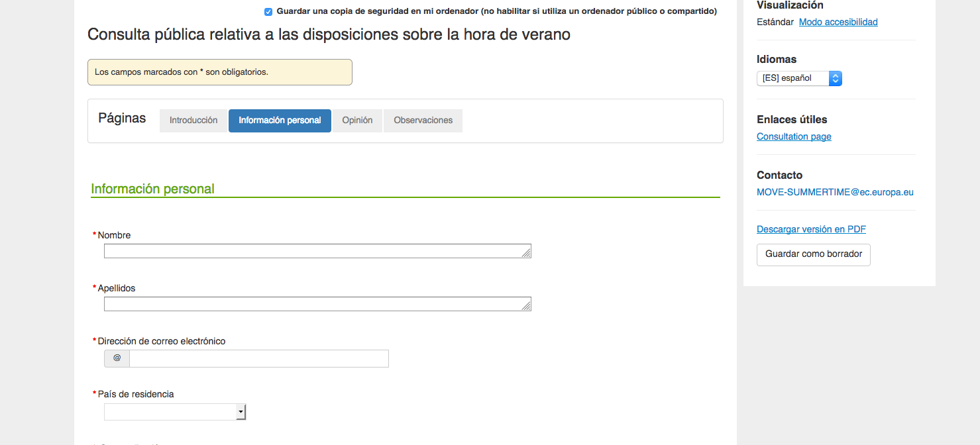
Task: Switch to the Opinión tab
Action: (x=357, y=121)
